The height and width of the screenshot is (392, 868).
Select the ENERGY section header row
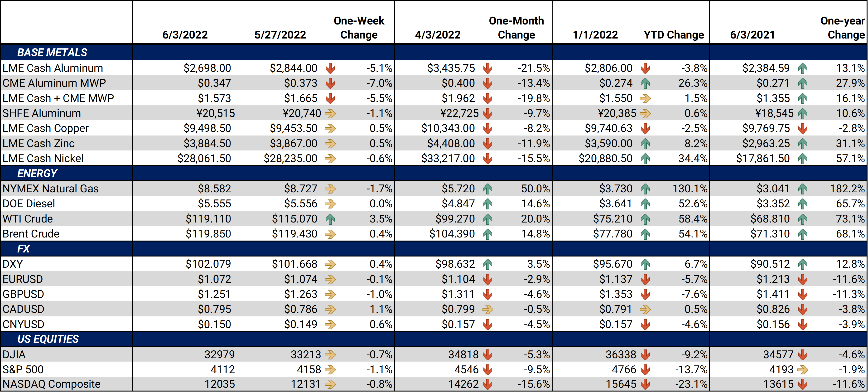click(434, 173)
